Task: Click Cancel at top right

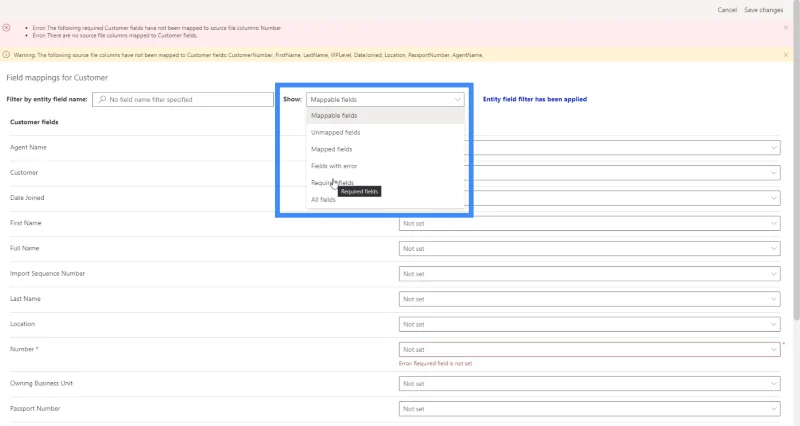Action: pyautogui.click(x=727, y=10)
